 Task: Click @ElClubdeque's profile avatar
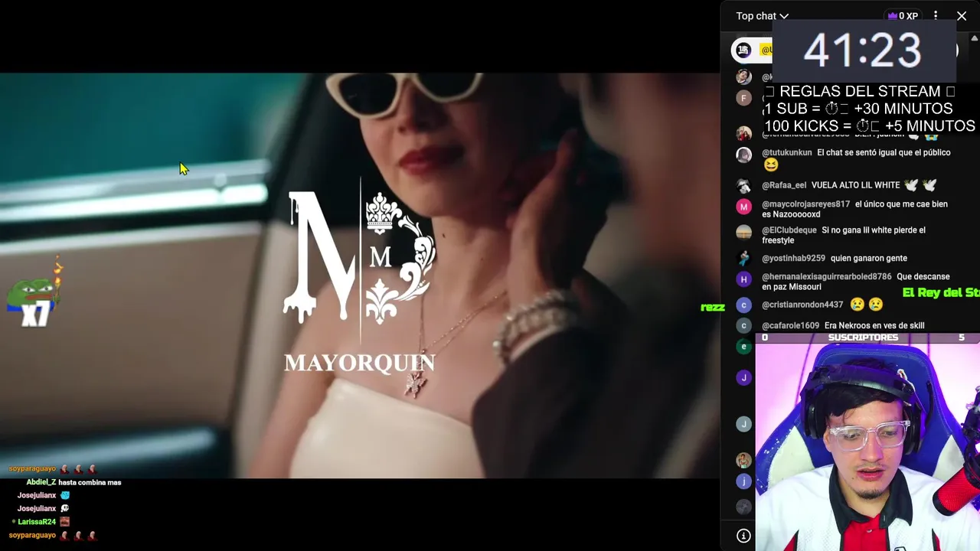[743, 233]
